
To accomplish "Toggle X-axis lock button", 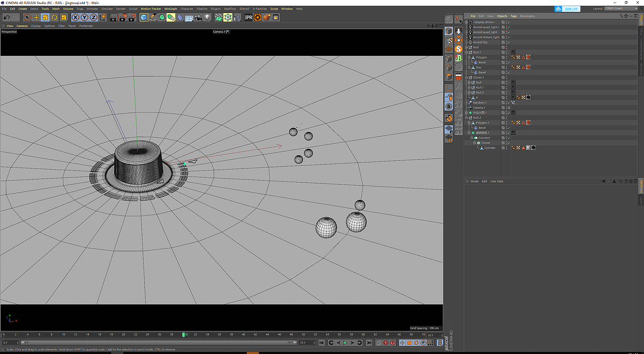I will [75, 18].
